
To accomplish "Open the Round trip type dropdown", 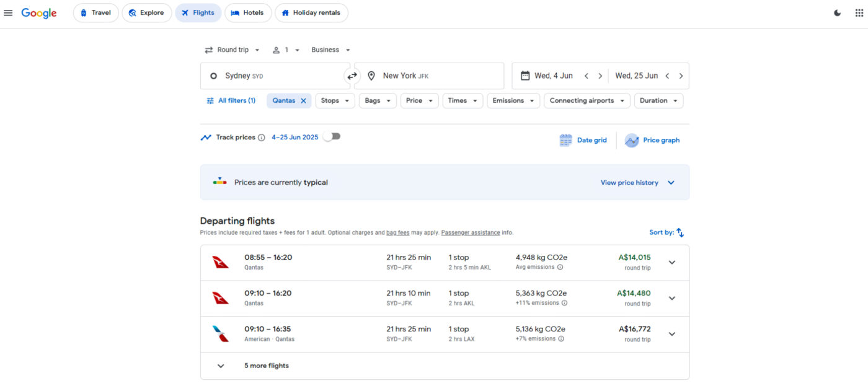I will tap(232, 50).
